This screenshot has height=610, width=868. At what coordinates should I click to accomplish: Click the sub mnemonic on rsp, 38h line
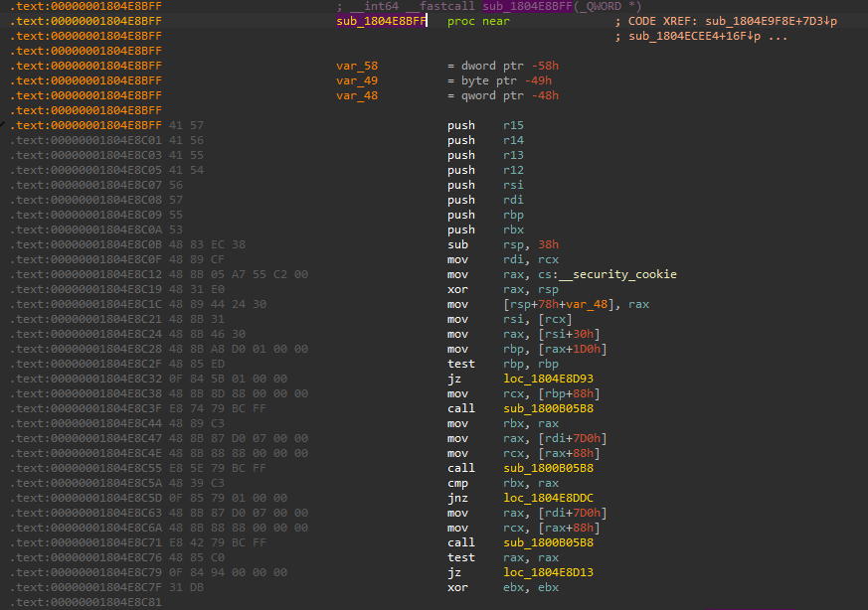pyautogui.click(x=457, y=244)
